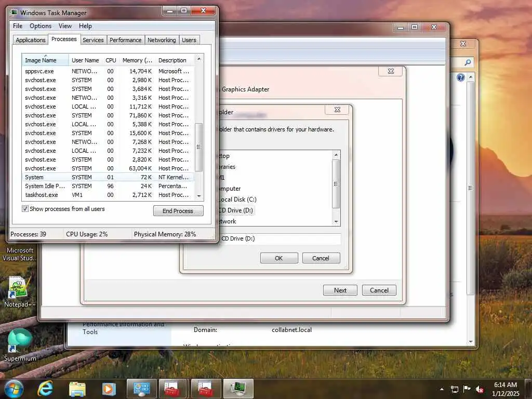Click process list scroll up arrow
532x399 pixels.
199,59
